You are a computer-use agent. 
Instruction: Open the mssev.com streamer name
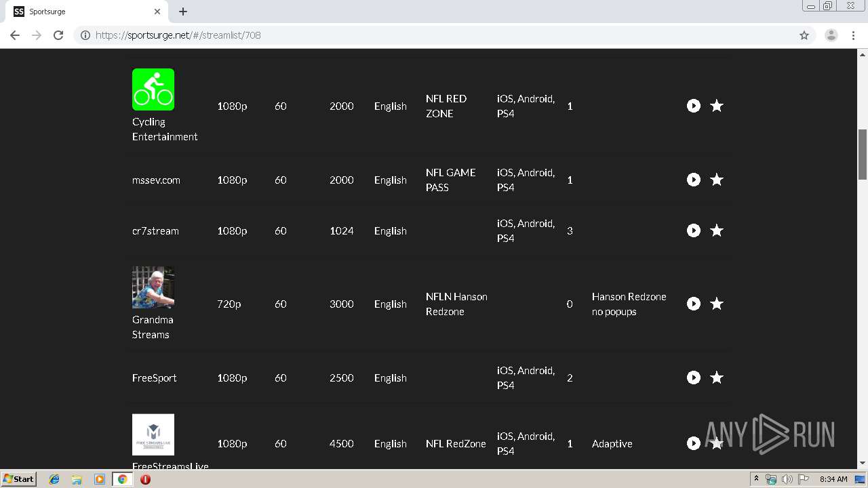coord(156,180)
